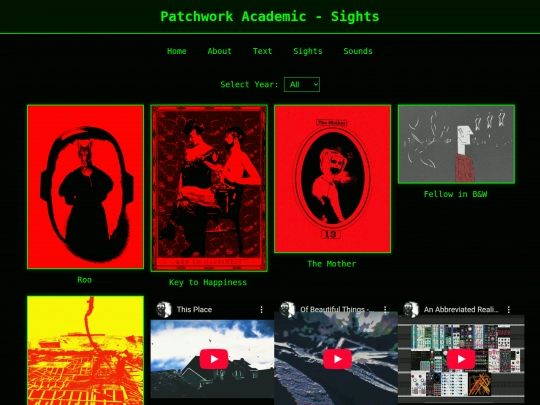Image resolution: width=540 pixels, height=405 pixels.
Task: Play the An Abbreviated Reali... video
Action: [461, 359]
